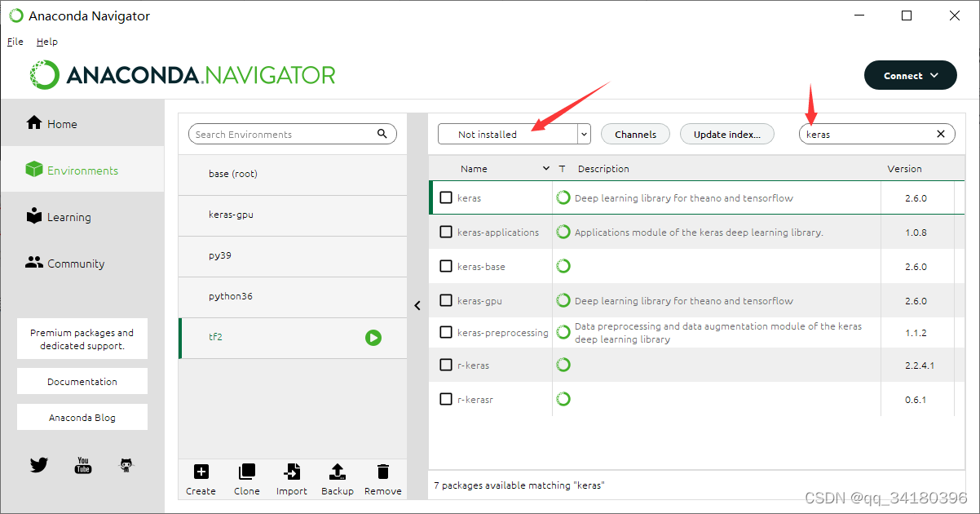Open the Help menu
Image resolution: width=980 pixels, height=514 pixels.
[47, 42]
